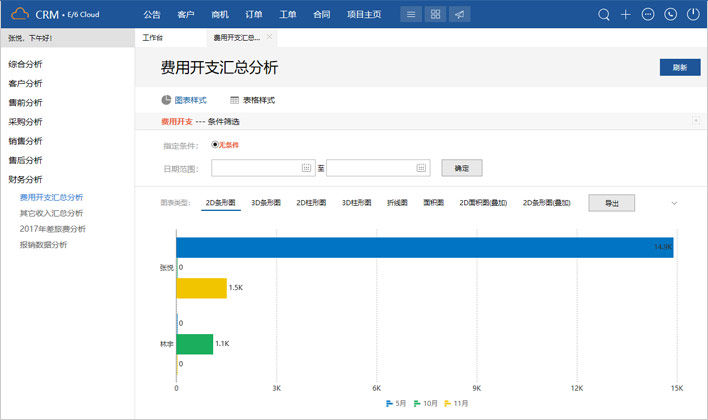Click the power logout icon
This screenshot has height=420, width=708.
pos(692,15)
